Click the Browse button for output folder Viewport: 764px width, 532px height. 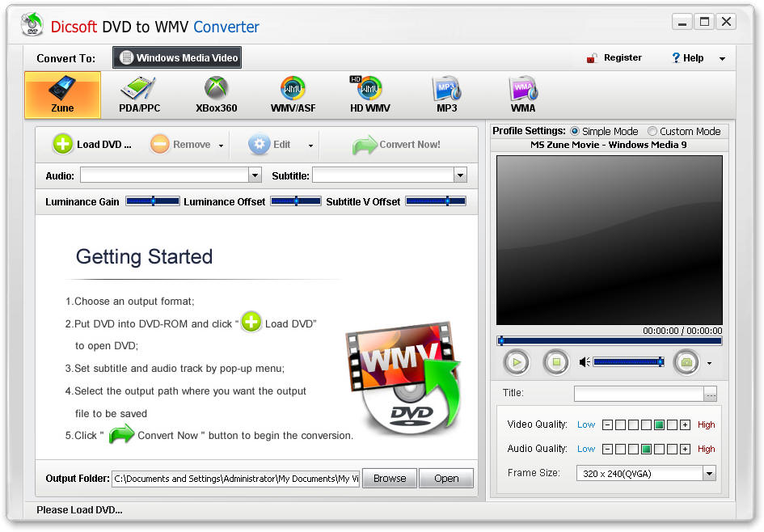pyautogui.click(x=390, y=479)
